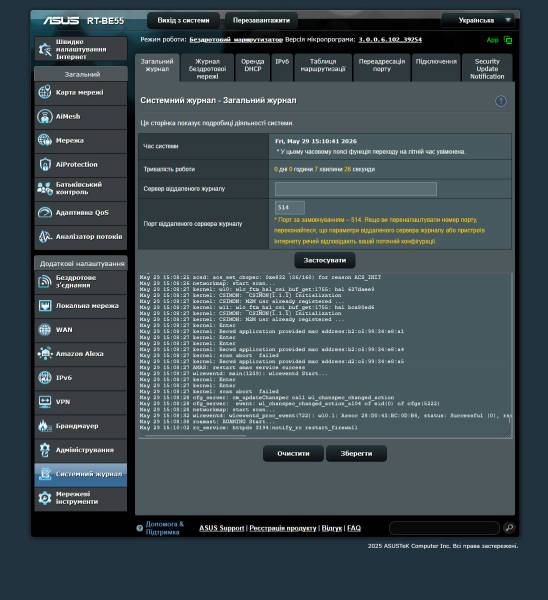Open the VPN monitor icon

(45, 402)
